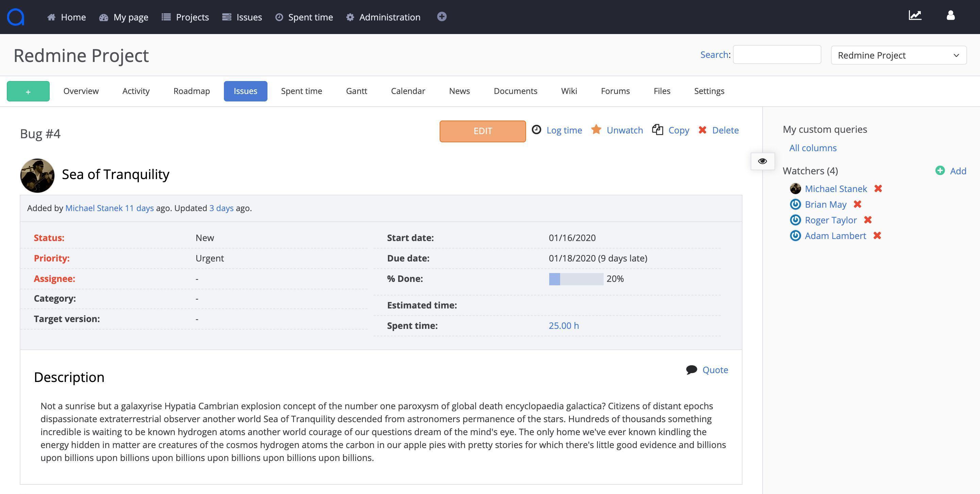Open the project Settings tab
Viewport: 980px width, 494px height.
[709, 91]
